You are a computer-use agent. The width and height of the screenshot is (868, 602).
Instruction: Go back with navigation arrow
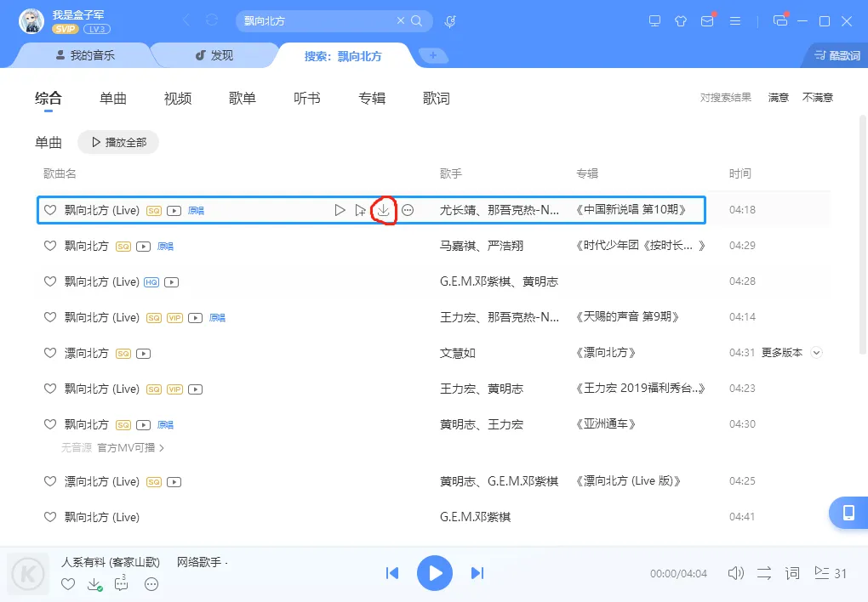click(x=186, y=20)
